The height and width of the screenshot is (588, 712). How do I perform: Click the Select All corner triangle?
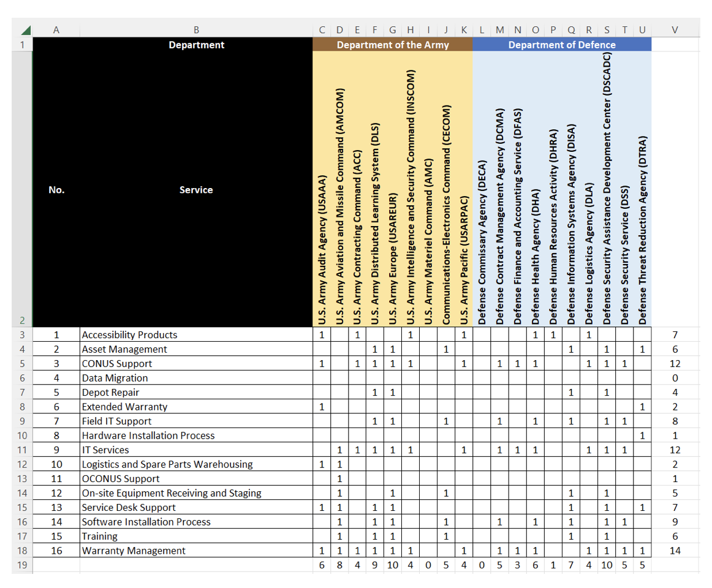26,31
